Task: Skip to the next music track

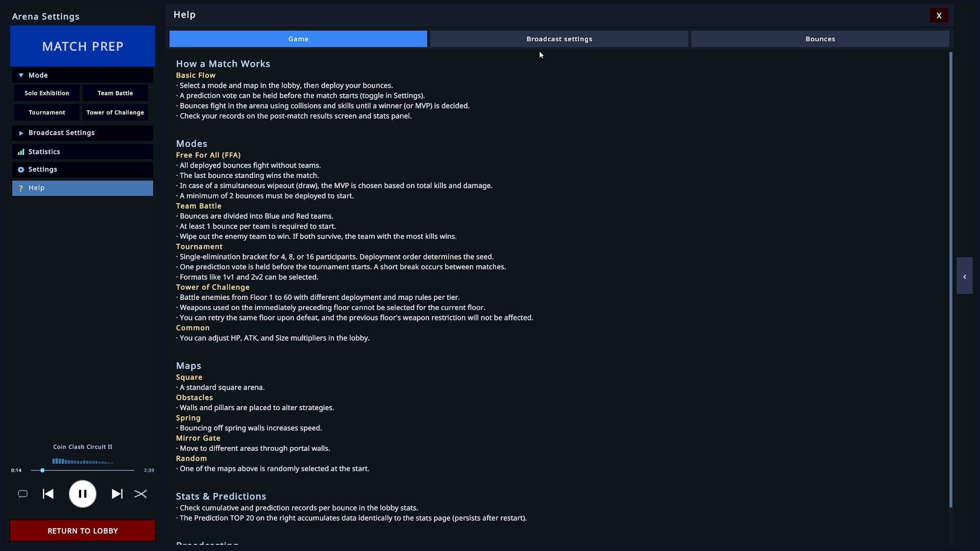Action: (x=117, y=494)
